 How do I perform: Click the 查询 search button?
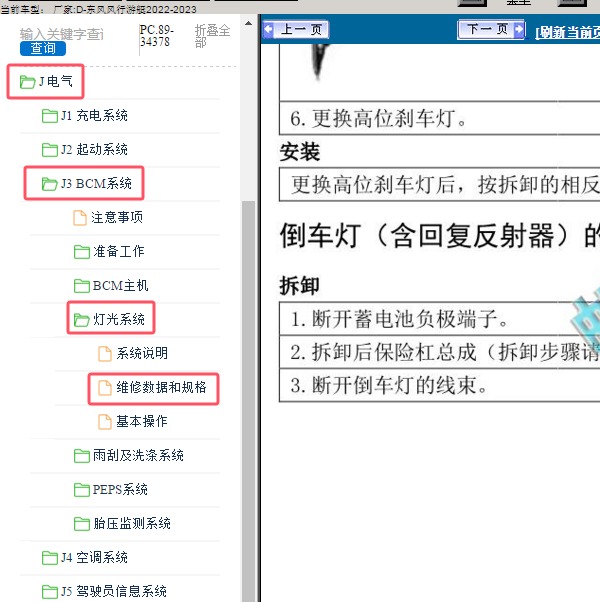[x=43, y=48]
